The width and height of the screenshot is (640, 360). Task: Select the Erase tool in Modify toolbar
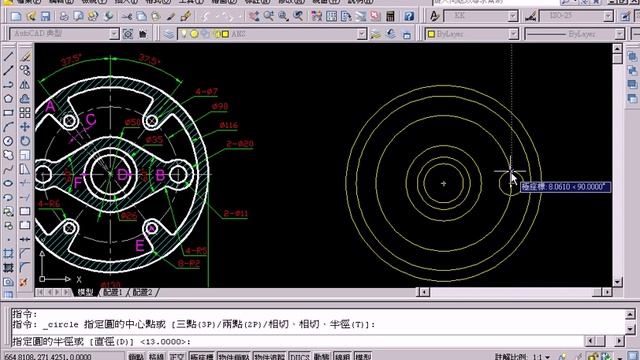(25, 56)
